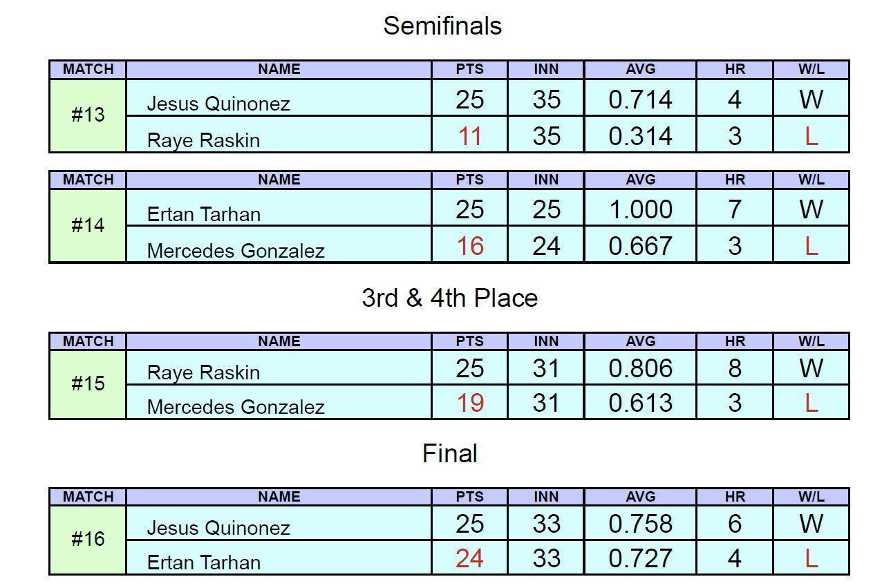This screenshot has height=588, width=882.
Task: Select the #16 match cell
Action: click(88, 540)
